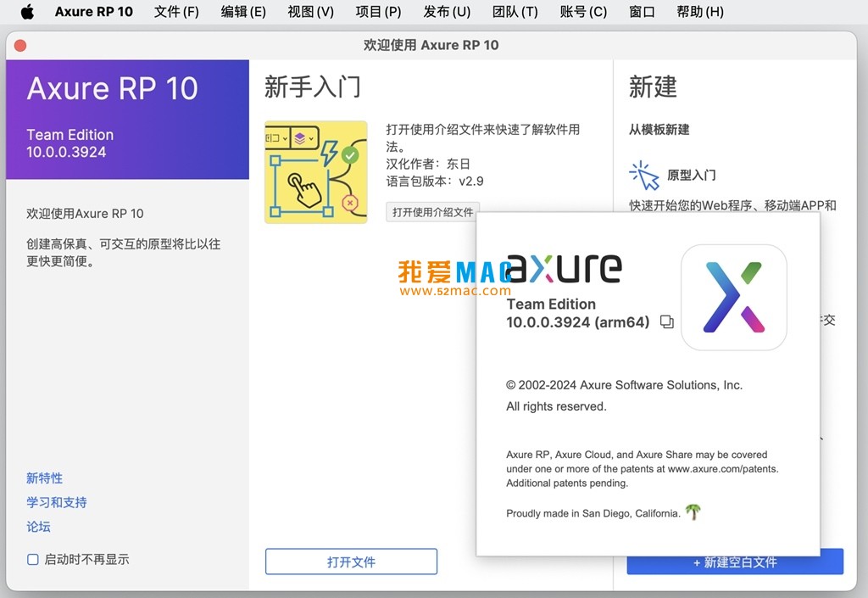Click the Axure RP 10 banner title

click(x=113, y=88)
